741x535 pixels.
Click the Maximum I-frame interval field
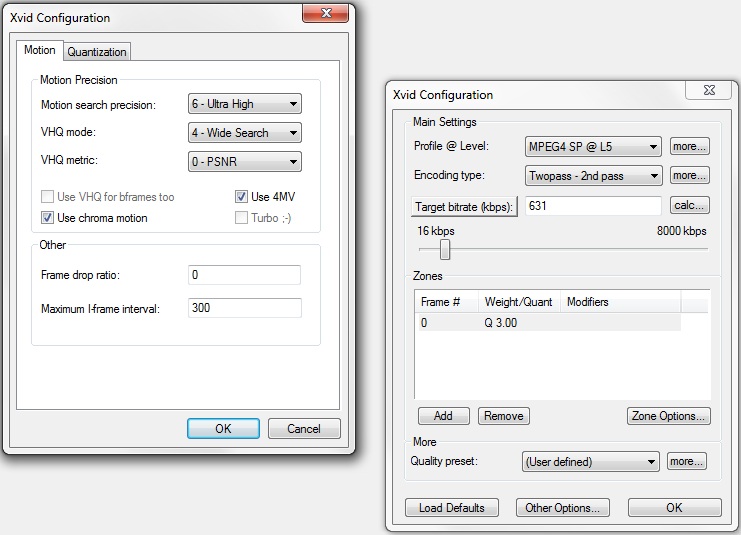[x=244, y=308]
